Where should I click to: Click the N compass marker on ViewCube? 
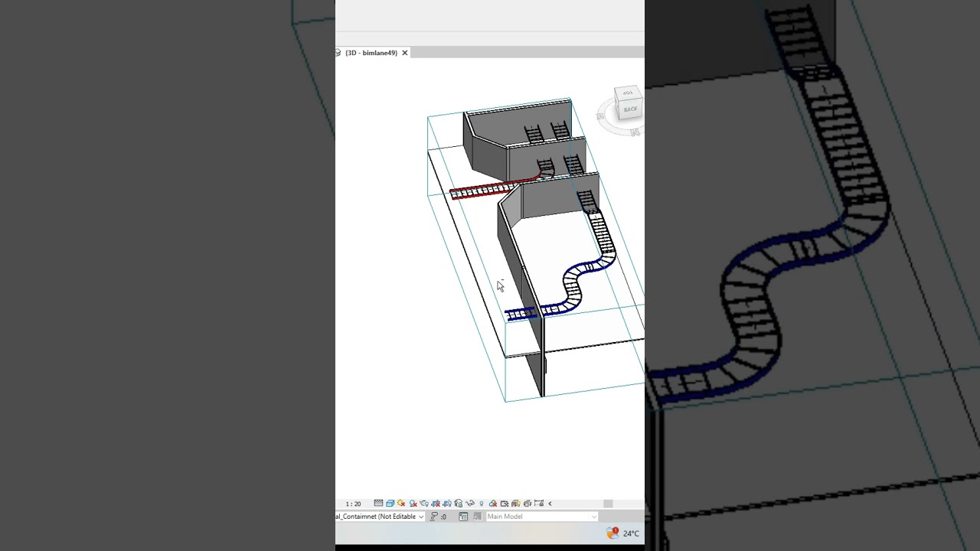tap(635, 132)
